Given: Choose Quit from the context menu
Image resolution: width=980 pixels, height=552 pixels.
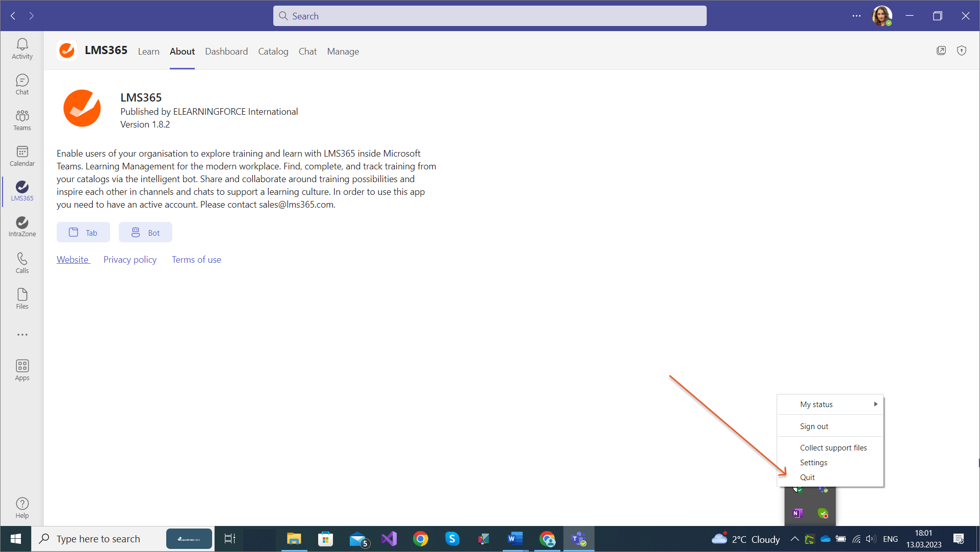Looking at the screenshot, I should (807, 478).
